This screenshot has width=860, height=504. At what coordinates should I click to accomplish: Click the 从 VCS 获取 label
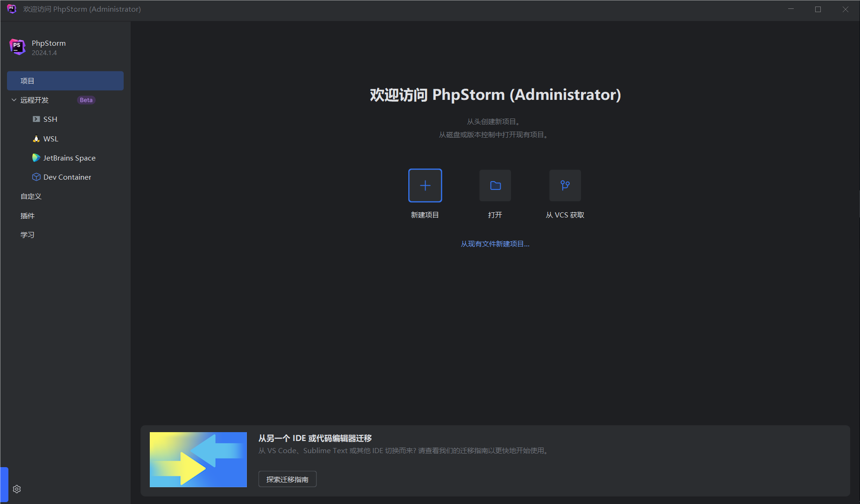pos(565,215)
